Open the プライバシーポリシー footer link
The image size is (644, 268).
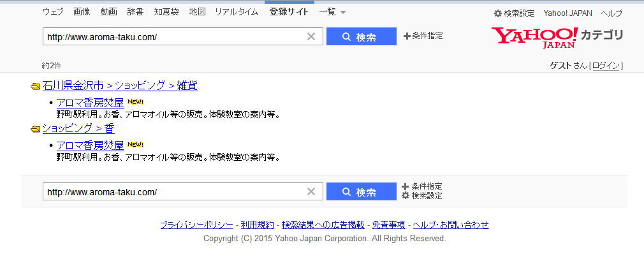[x=197, y=225]
